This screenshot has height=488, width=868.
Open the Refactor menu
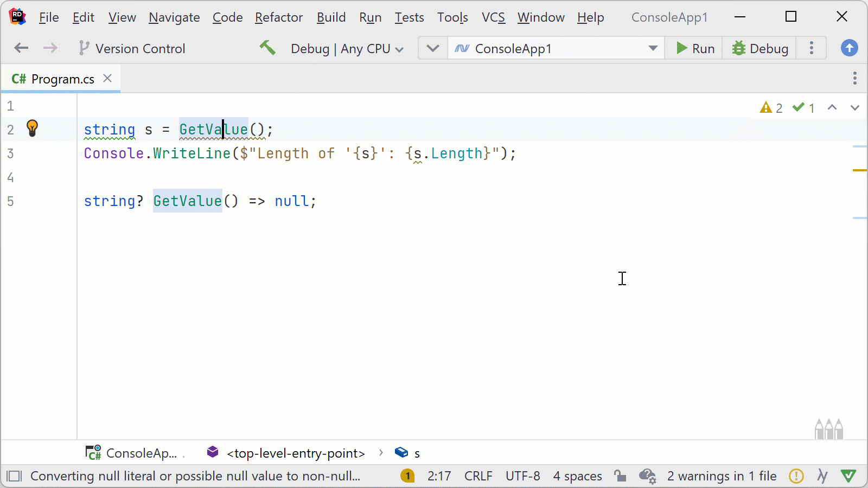click(279, 17)
